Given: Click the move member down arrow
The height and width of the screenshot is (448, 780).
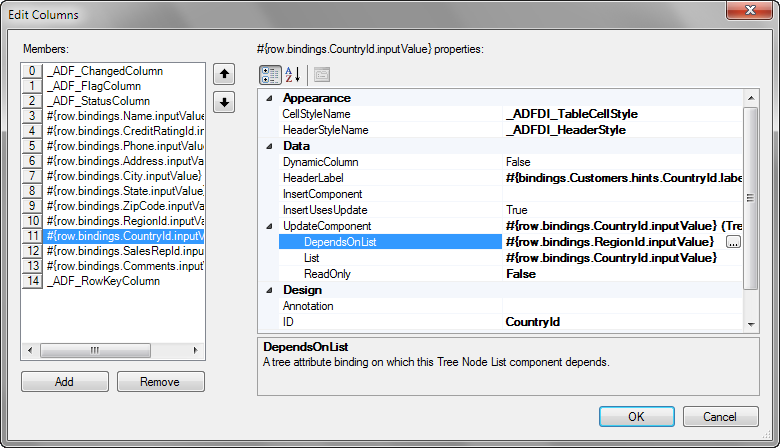Looking at the screenshot, I should click(224, 102).
